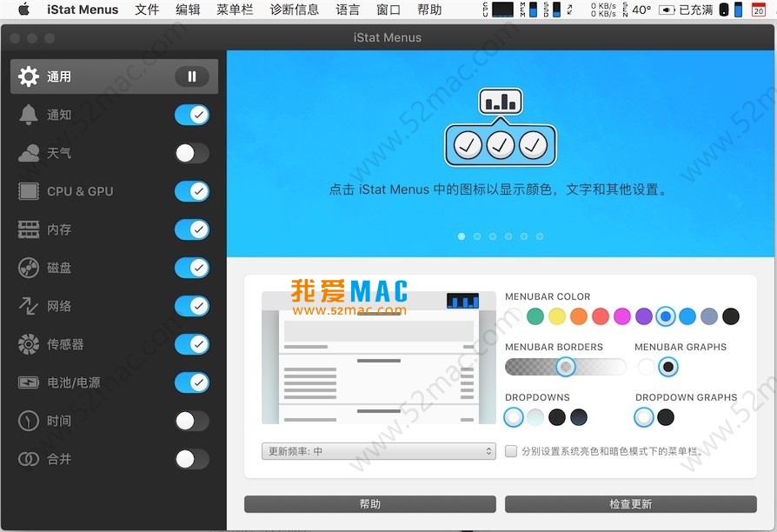Select the 磁盘 disk icon
777x532 pixels.
[x=28, y=268]
